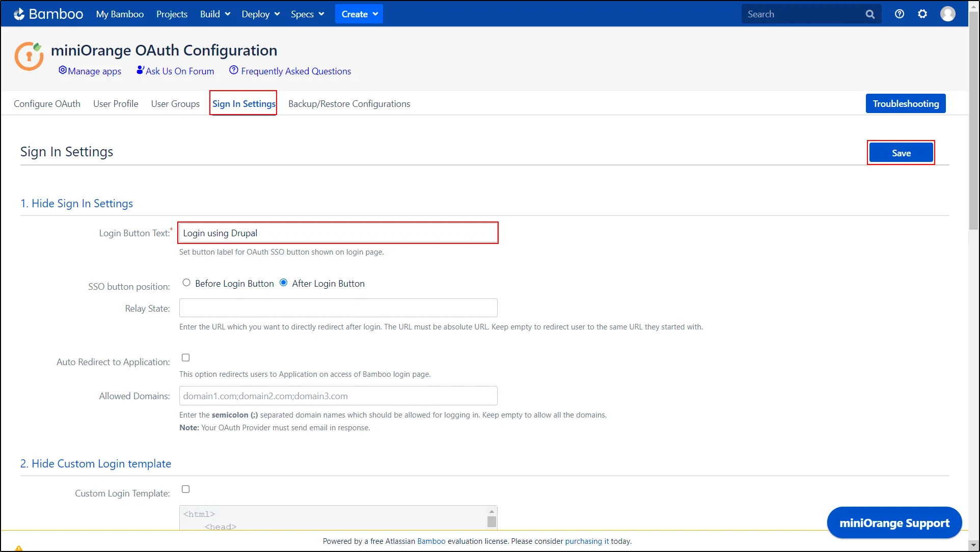Viewport: 980px width, 552px height.
Task: Click into the Allowed Domains field
Action: [x=338, y=396]
